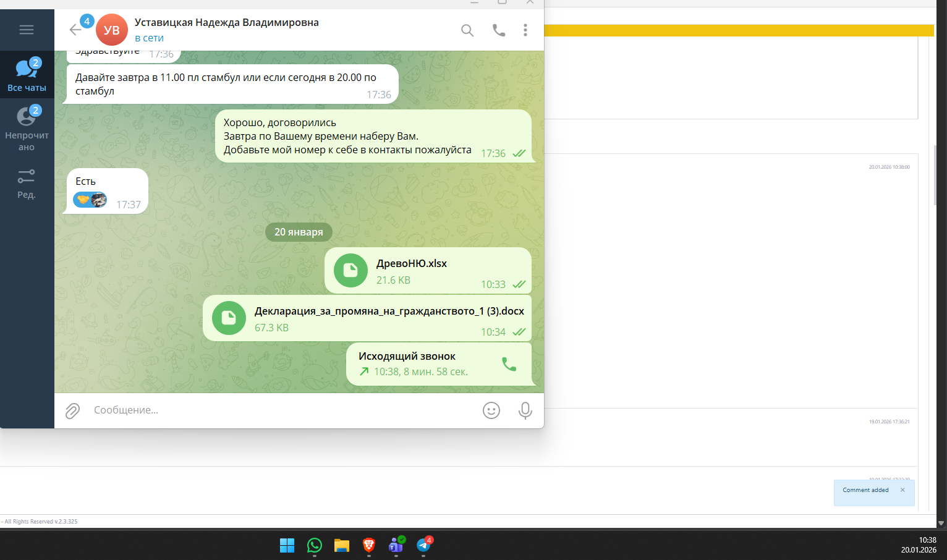Viewport: 947px width, 560px height.
Task: Click the Хорошо, договорились message
Action: click(x=373, y=136)
